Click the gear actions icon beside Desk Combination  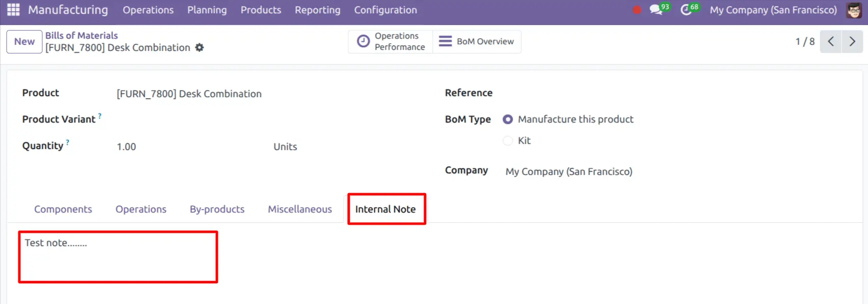point(200,47)
